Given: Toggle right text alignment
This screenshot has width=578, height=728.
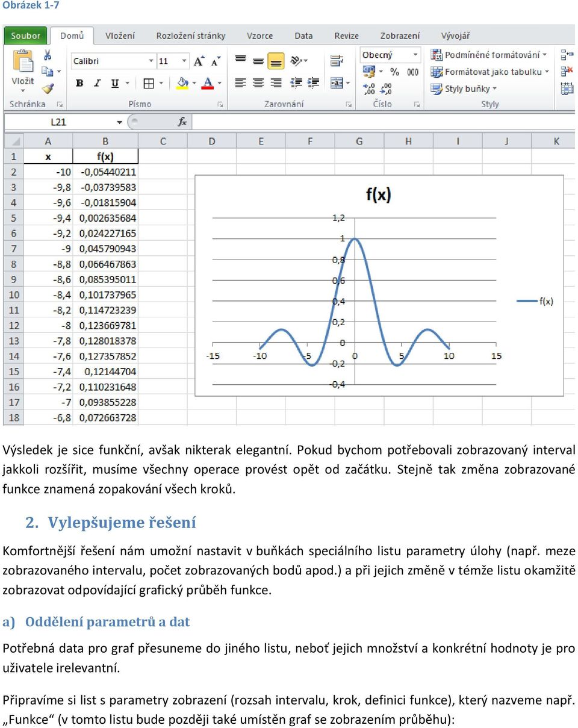Looking at the screenshot, I should pos(276,82).
